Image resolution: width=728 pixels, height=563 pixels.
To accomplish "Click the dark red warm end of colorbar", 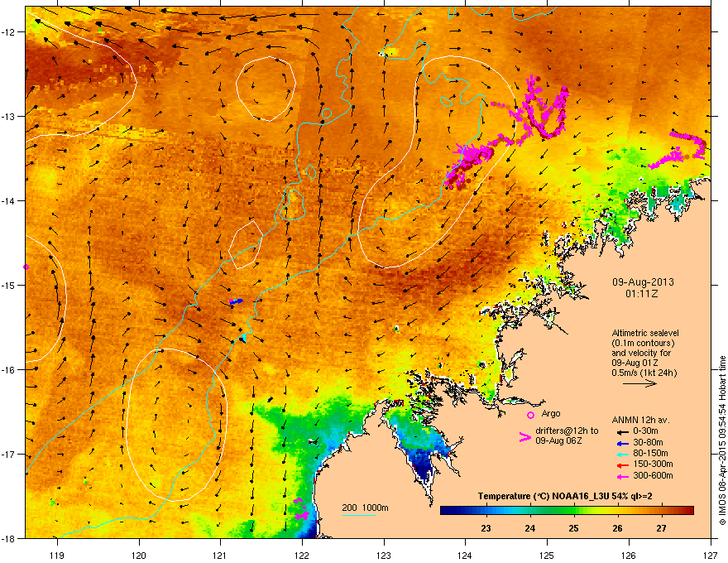I will pyautogui.click(x=686, y=511).
